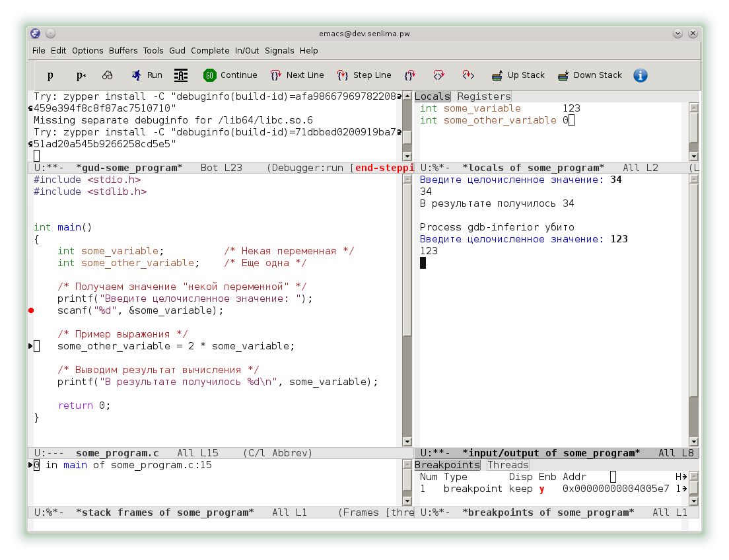Click the Down Stack toolbar button
Viewport: 729px width, 560px height.
[589, 75]
